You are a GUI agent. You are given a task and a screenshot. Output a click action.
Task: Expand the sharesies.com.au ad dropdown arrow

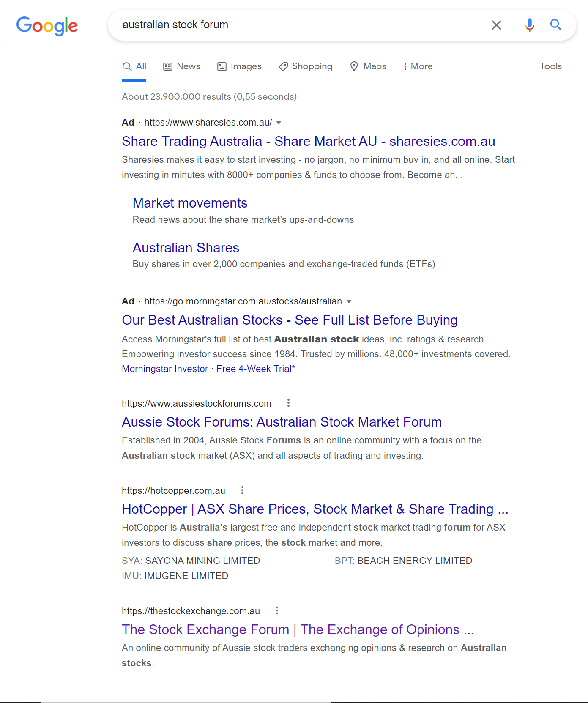(x=279, y=123)
